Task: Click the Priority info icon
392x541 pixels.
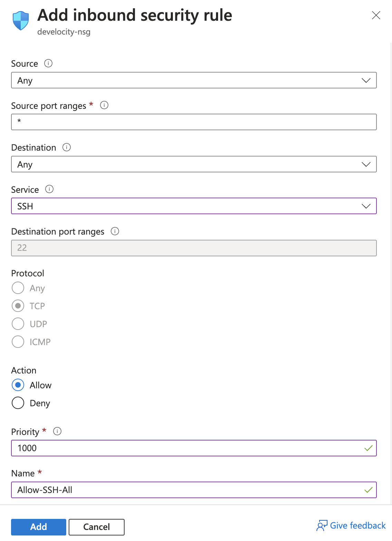Action: [x=57, y=431]
